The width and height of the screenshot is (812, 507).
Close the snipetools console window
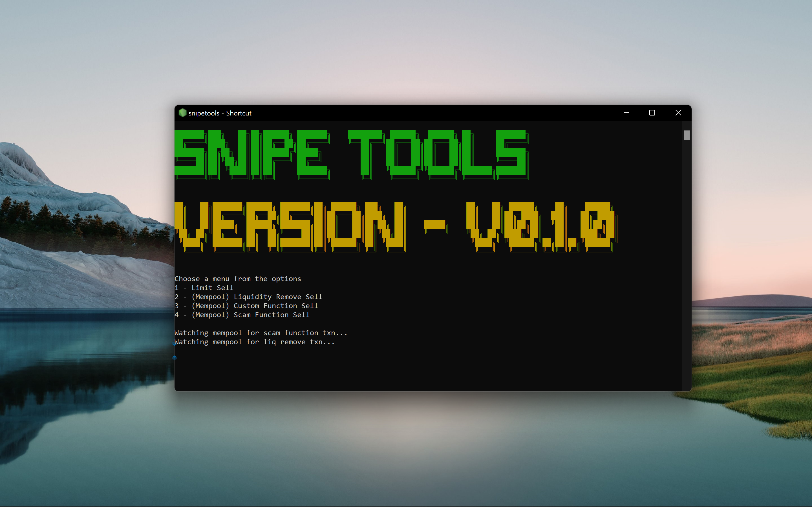click(x=678, y=113)
